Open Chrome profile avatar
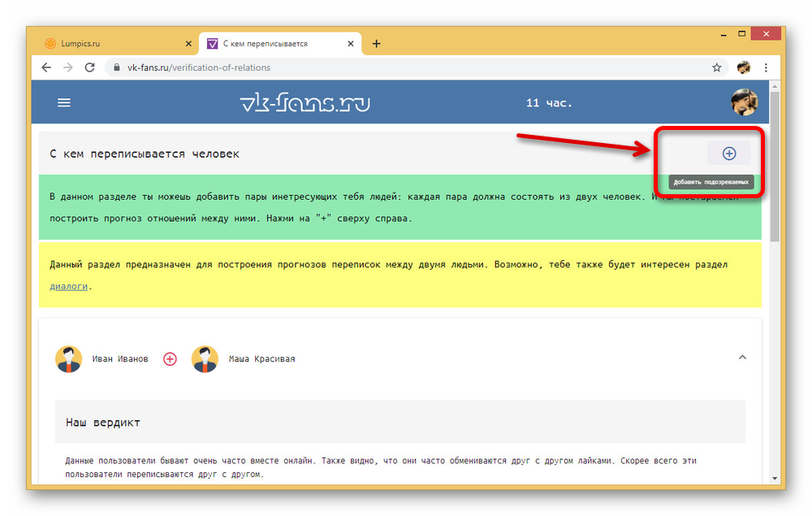812x516 pixels. click(x=744, y=67)
